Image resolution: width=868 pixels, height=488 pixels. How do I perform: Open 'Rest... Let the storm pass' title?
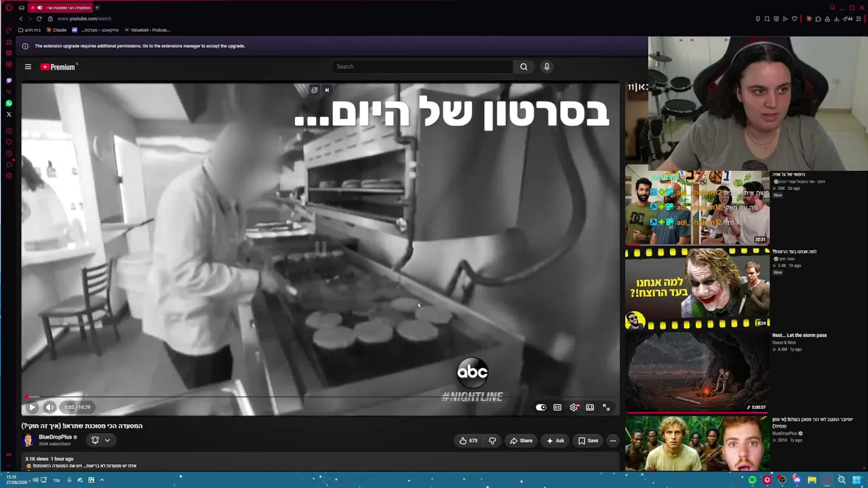pos(800,335)
